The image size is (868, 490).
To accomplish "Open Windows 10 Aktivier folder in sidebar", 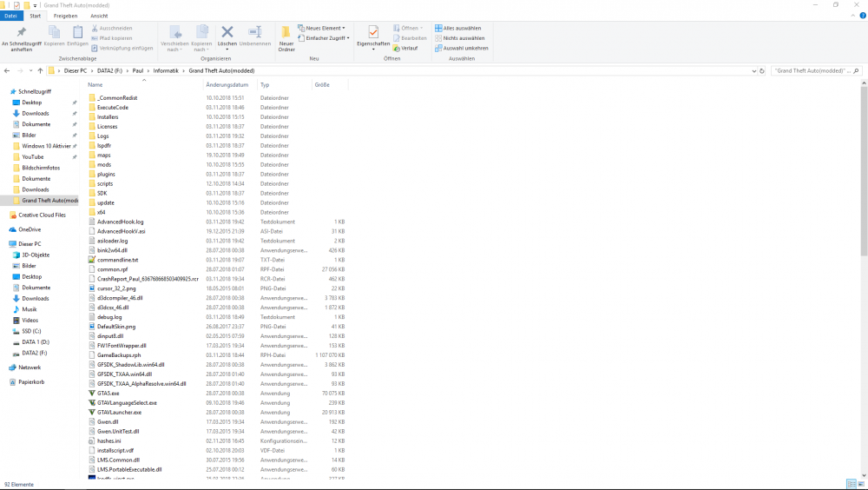I will coord(45,146).
